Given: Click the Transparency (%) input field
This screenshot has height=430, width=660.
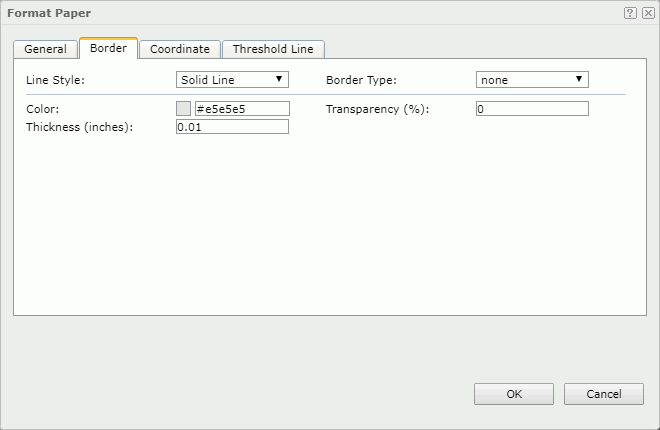Looking at the screenshot, I should pyautogui.click(x=532, y=108).
